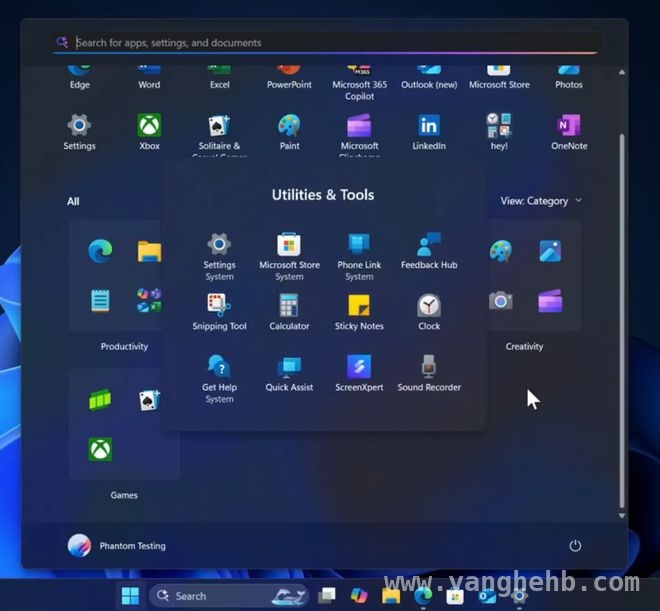660x611 pixels.
Task: Click the pinned PowerPoint label
Action: pos(289,85)
